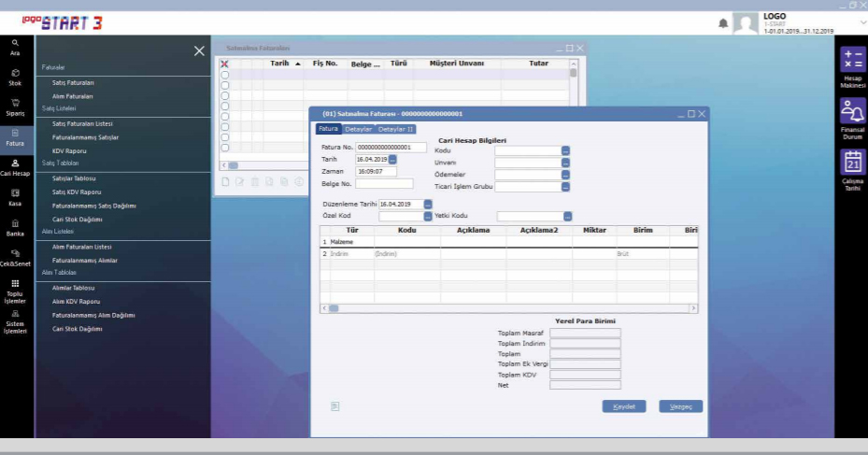Select the second row radio button in invoice list
The height and width of the screenshot is (455, 868).
[x=224, y=84]
